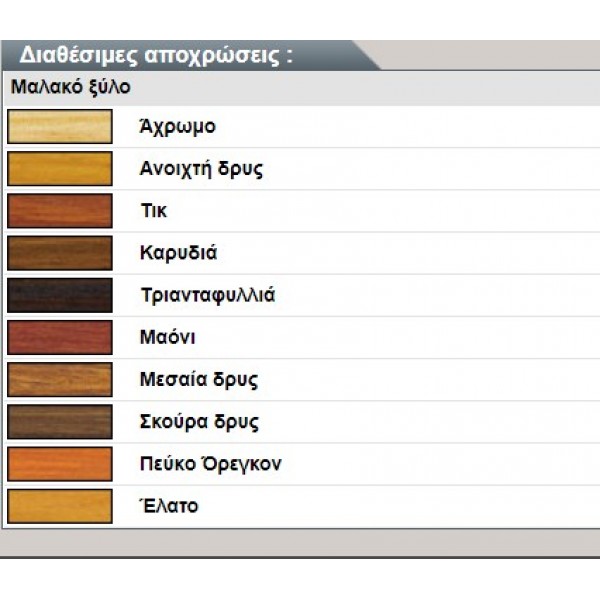Click the Μαόνι label text
Image resolution: width=600 pixels, height=600 pixels.
pos(168,337)
